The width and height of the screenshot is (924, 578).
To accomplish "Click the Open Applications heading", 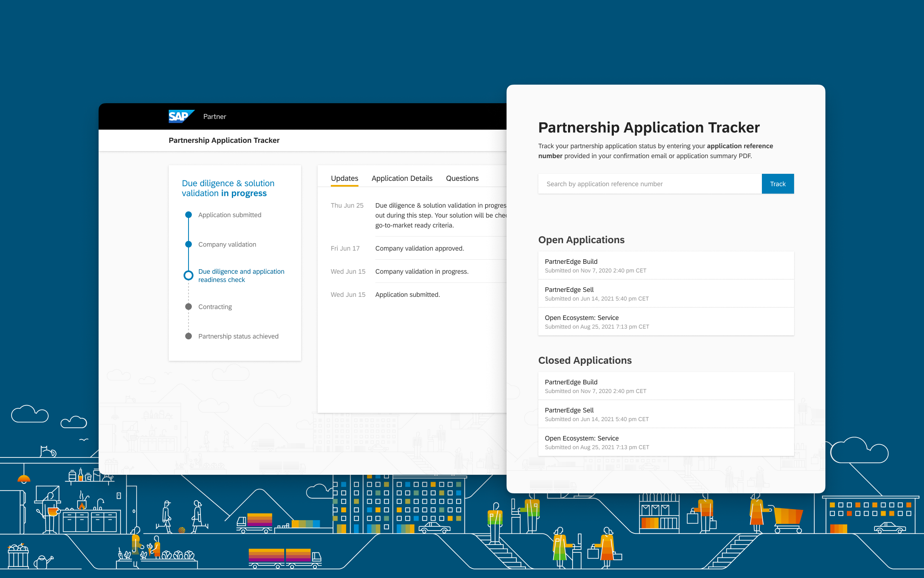I will 581,240.
